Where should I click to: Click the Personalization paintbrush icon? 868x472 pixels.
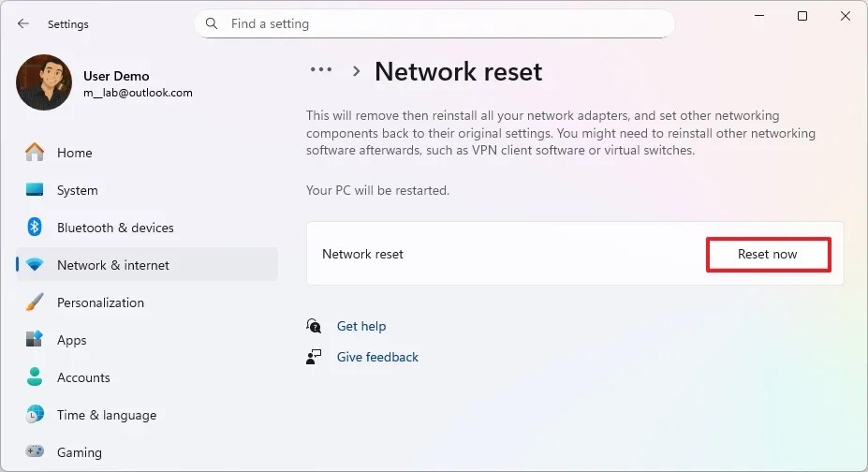(x=35, y=302)
